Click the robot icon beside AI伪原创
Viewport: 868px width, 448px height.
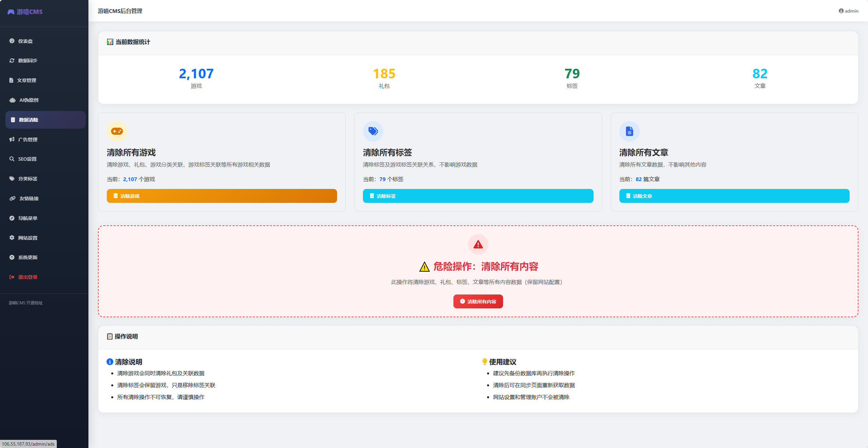pyautogui.click(x=13, y=100)
